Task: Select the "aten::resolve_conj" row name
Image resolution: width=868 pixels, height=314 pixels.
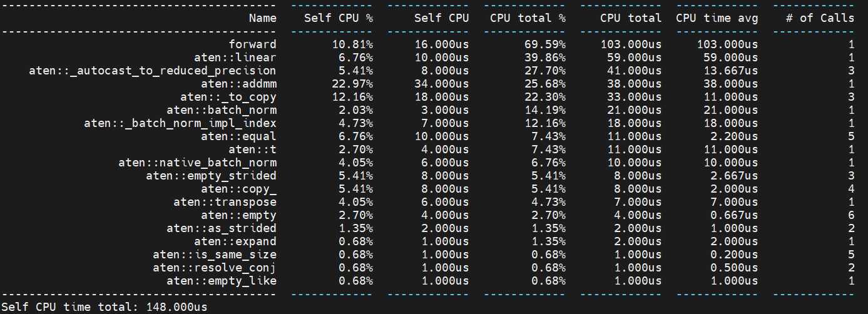Action: pos(215,268)
